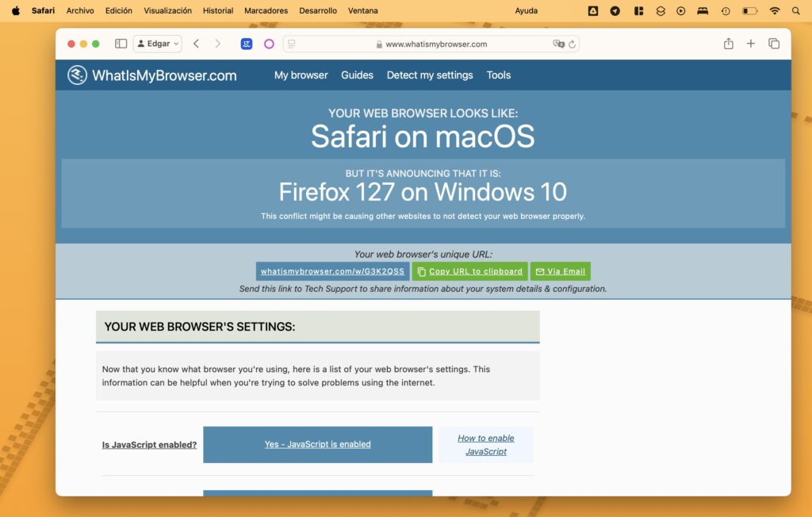Open the Edición menu

119,10
